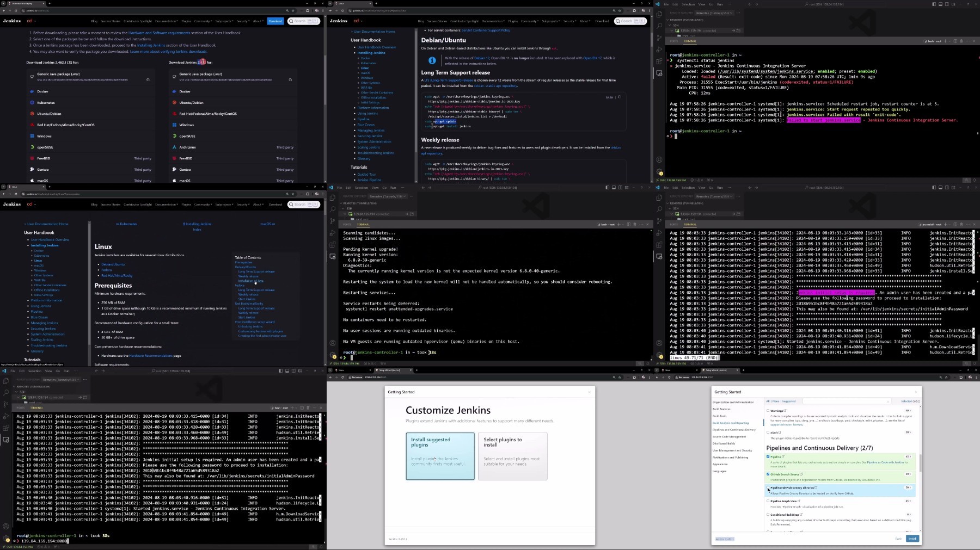Toggle Panel visibility in systemctl status VS Code window
Viewport: 980px width, 550px height.
(940, 4)
